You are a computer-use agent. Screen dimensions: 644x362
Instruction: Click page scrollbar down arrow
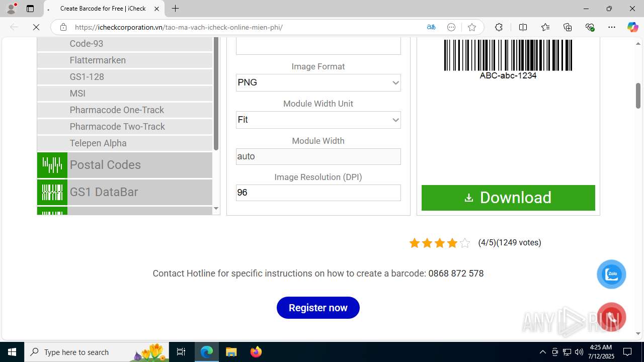coord(638,333)
